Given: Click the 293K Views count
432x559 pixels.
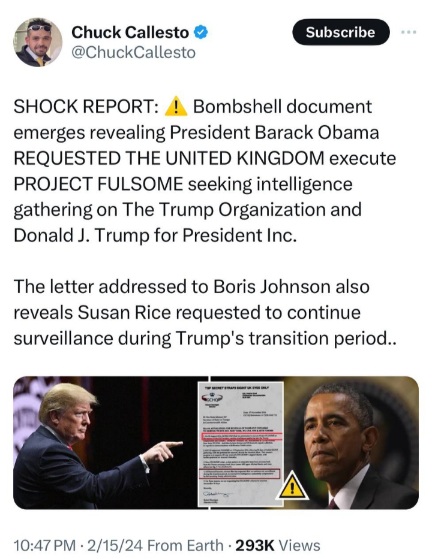Looking at the screenshot, I should pos(278,545).
